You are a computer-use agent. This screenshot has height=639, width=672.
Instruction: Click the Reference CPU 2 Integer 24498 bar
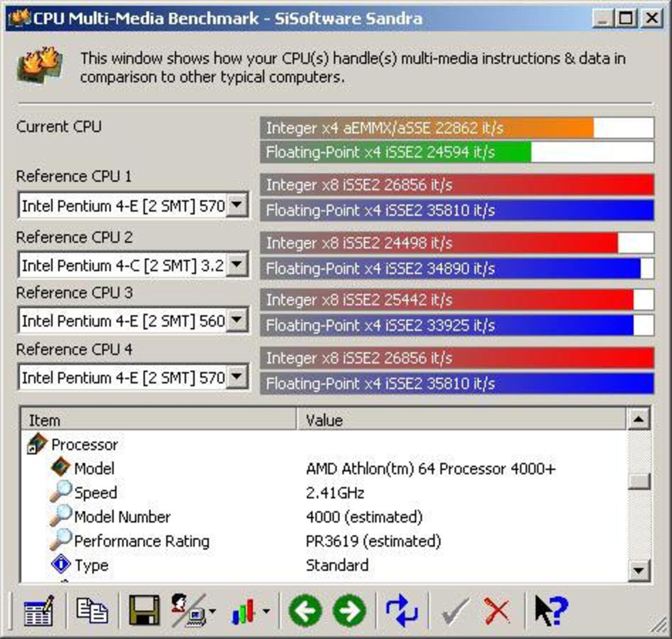point(457,243)
